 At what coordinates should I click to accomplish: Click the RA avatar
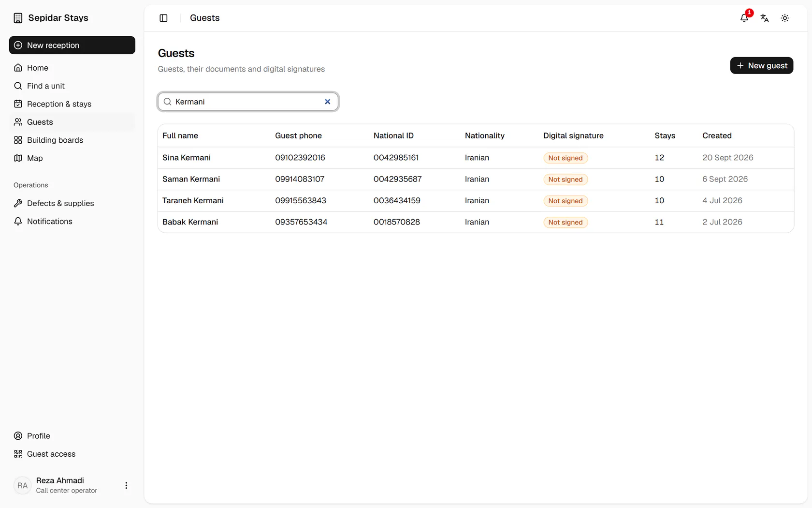pos(23,485)
